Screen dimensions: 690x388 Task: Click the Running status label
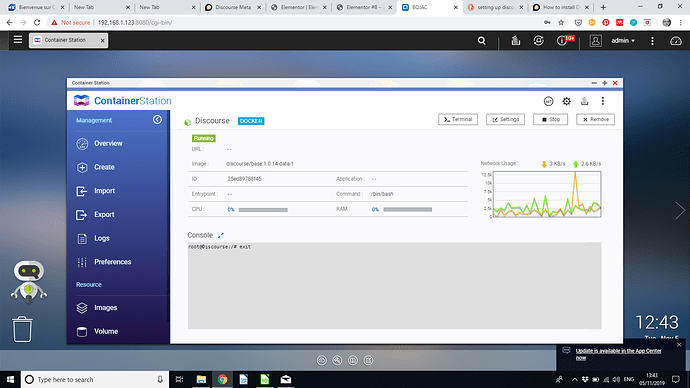click(203, 138)
